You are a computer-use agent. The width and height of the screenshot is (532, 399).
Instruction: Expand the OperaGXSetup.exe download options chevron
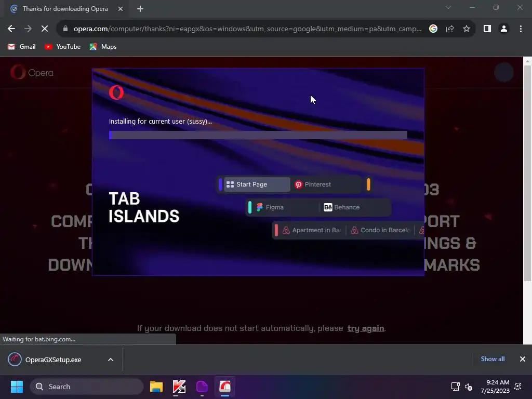click(111, 360)
